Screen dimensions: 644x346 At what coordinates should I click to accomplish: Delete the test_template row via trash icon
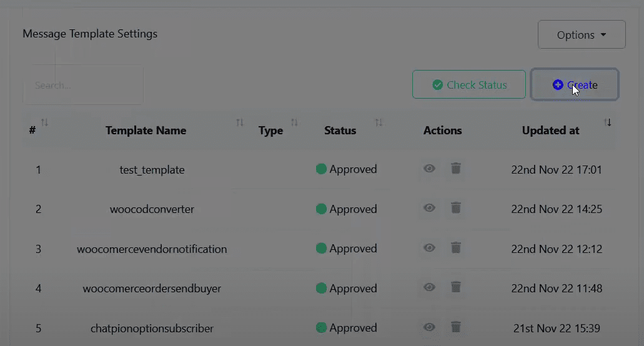(456, 169)
